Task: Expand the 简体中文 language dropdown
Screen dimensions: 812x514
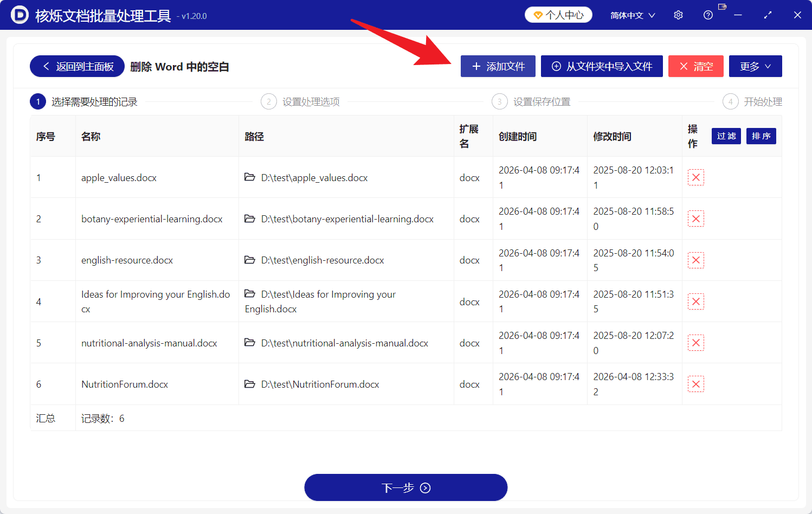Action: point(633,15)
